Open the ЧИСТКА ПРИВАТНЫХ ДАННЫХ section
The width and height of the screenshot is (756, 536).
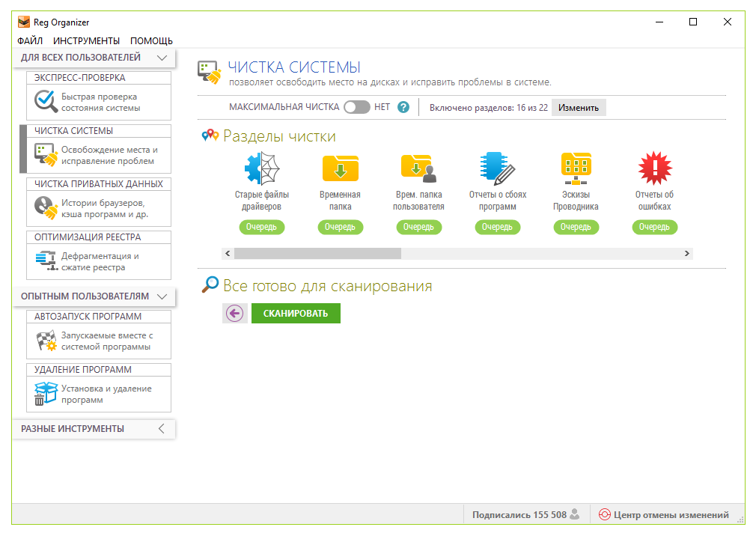[99, 202]
